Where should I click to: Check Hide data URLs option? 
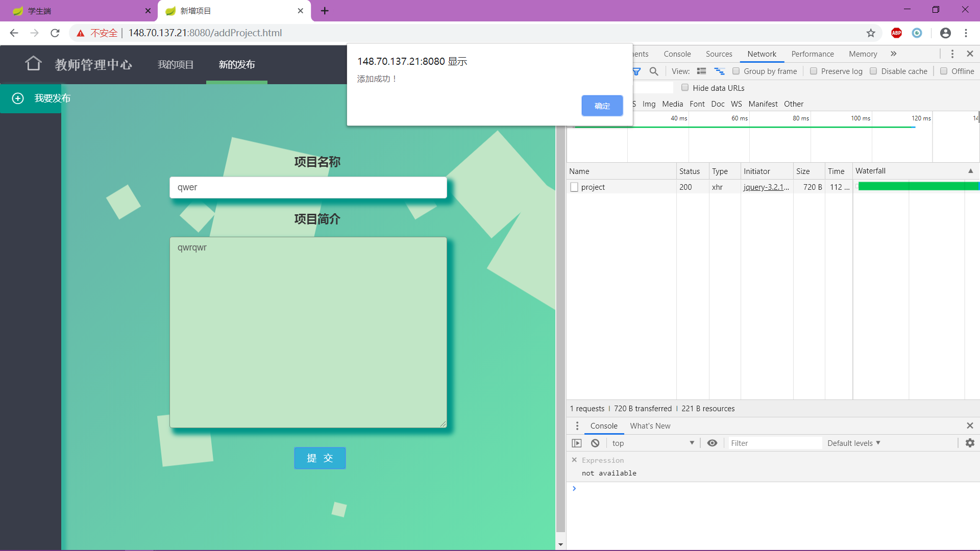[685, 88]
